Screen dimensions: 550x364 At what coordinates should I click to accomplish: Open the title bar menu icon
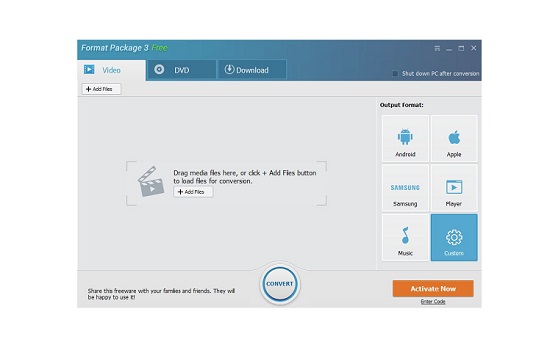[x=437, y=48]
